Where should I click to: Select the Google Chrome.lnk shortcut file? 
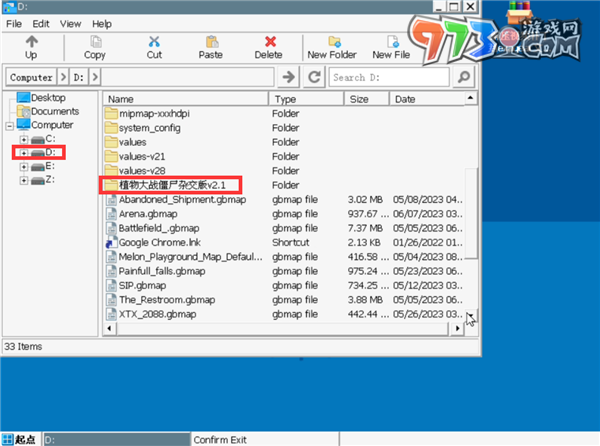(159, 242)
